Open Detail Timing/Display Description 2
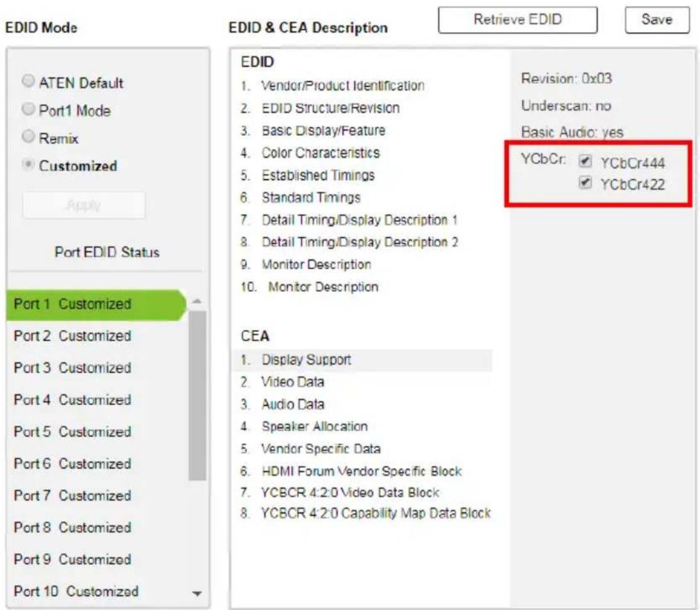 (349, 242)
